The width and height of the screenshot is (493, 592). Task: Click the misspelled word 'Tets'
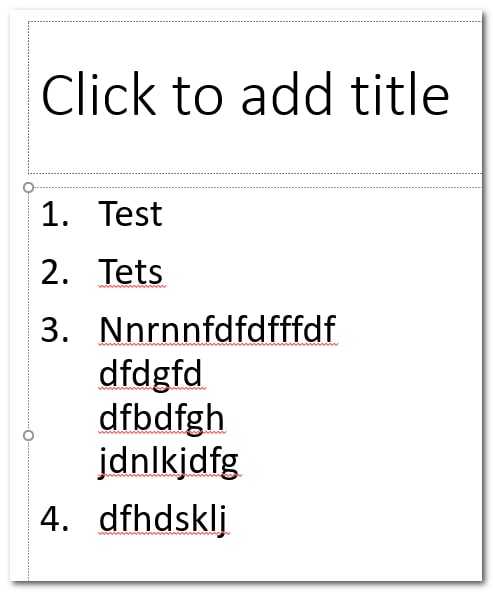pos(131,271)
